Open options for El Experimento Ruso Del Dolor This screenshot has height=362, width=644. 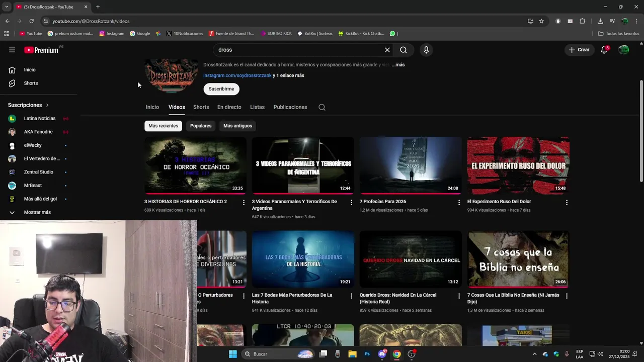tap(567, 202)
